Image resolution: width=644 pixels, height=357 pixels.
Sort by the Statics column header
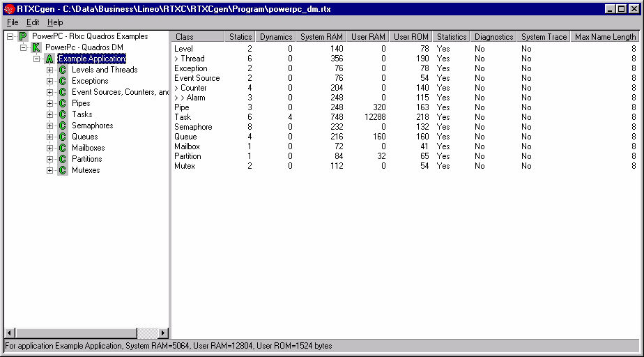(x=240, y=36)
